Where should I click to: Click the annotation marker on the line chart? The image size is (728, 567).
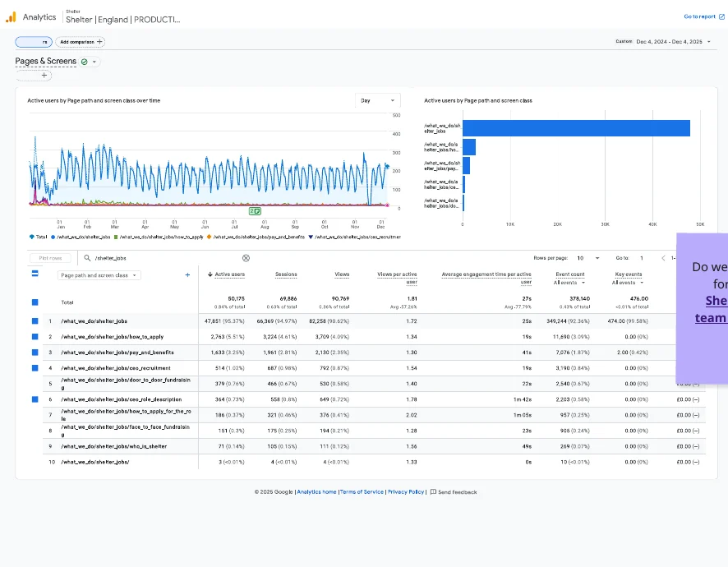(x=255, y=211)
